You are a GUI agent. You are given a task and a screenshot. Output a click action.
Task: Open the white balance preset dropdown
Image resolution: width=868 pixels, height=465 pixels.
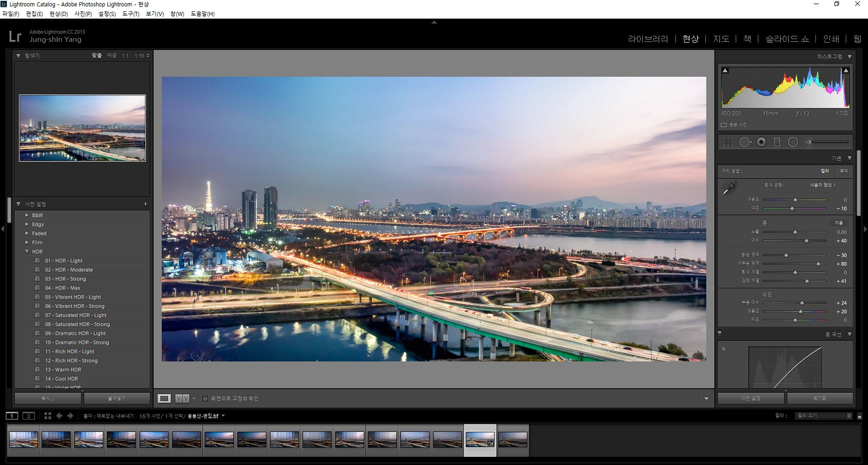click(x=822, y=185)
